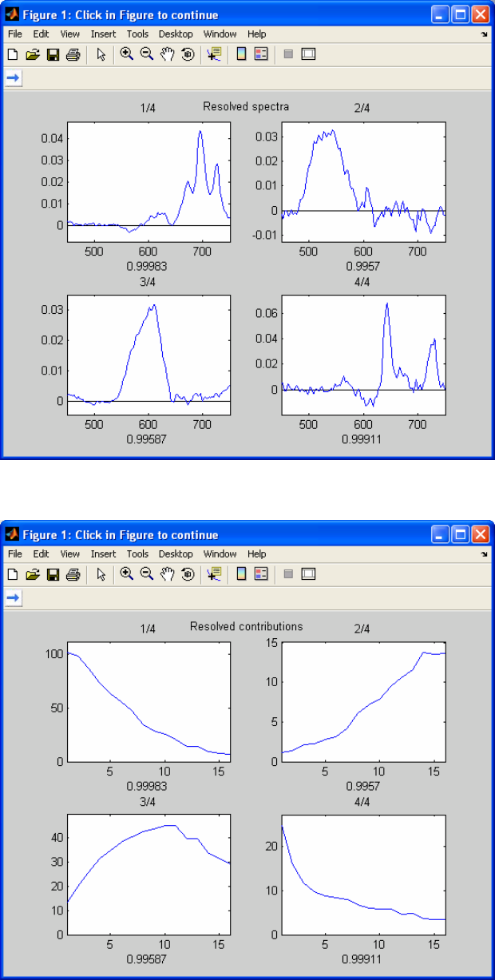The image size is (495, 980).
Task: Open Edit menu in Resolved contributions window
Action: 42,553
